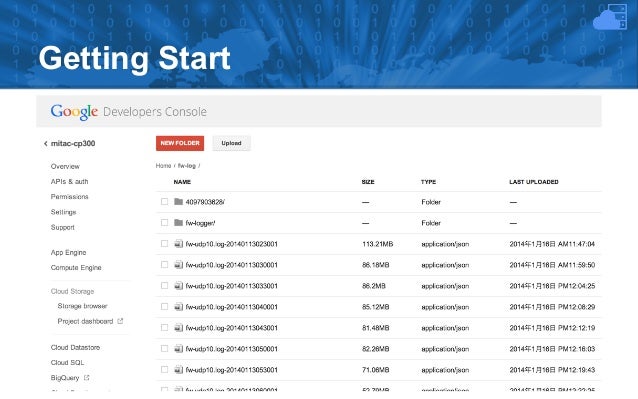Click external link icon beside BigQuery

pos(86,378)
